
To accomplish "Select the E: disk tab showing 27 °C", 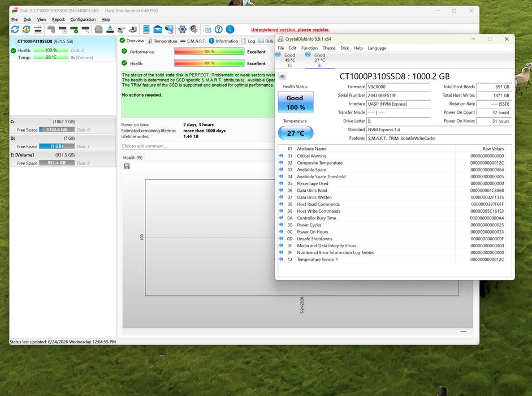I will click(x=319, y=60).
